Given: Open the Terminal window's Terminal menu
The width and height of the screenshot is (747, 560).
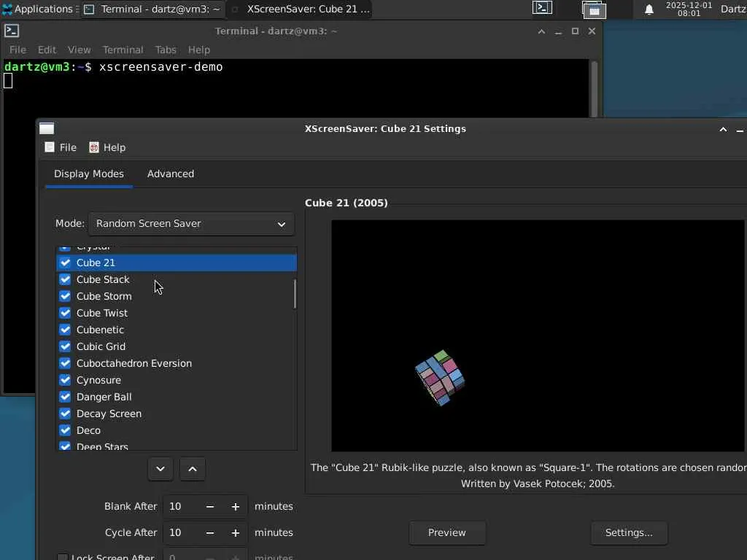Looking at the screenshot, I should 123,50.
